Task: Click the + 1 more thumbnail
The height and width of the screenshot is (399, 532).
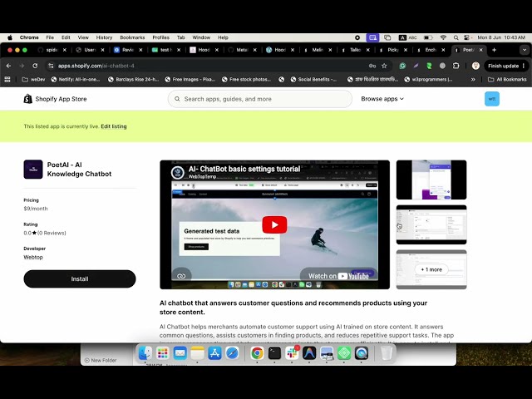Action: [431, 269]
